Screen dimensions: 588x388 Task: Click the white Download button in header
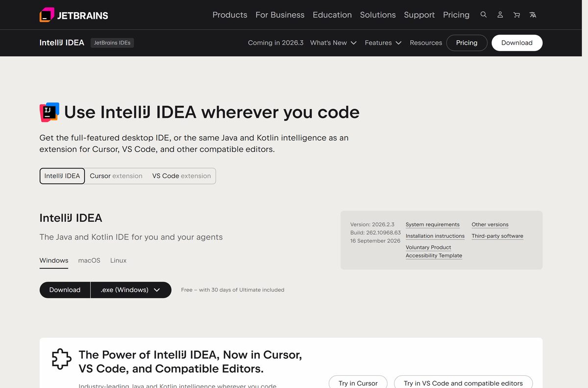[x=517, y=43]
